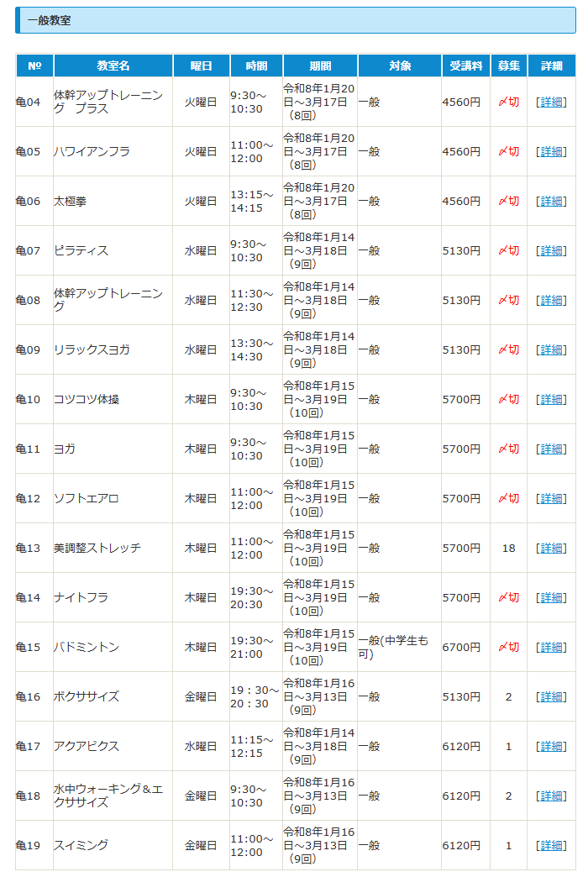The width and height of the screenshot is (588, 877).
Task: Click the 一般教室 section heading
Action: point(49,20)
